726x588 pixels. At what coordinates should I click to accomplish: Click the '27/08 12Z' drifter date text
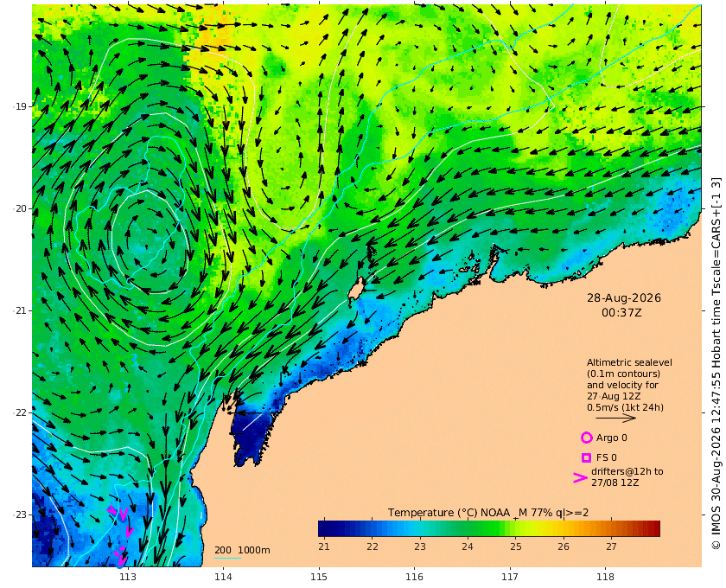pos(615,483)
